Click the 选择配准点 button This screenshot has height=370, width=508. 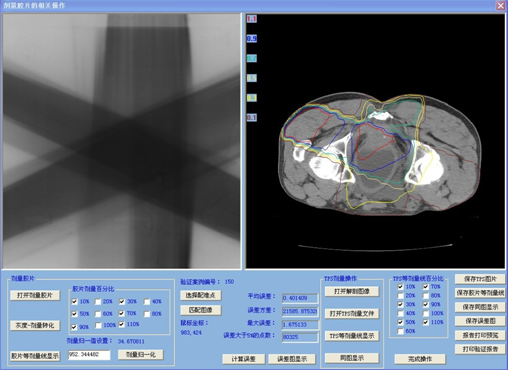tap(200, 295)
